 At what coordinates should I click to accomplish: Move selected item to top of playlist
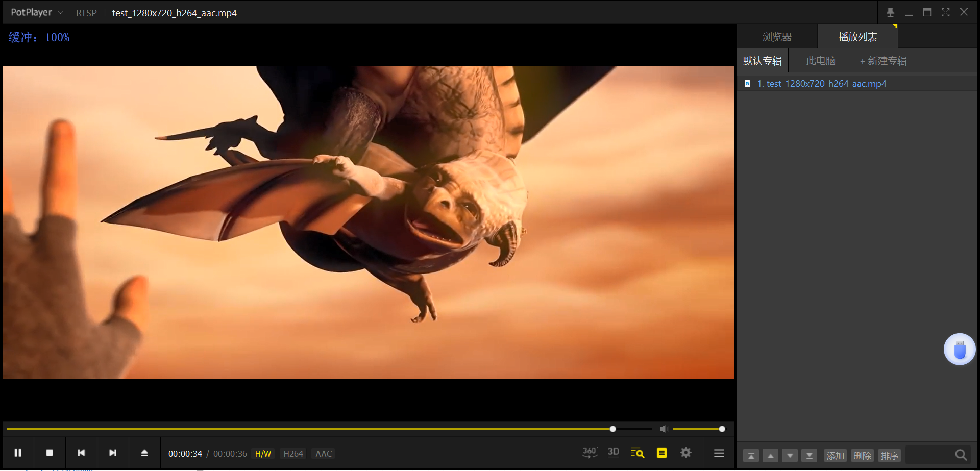point(751,456)
